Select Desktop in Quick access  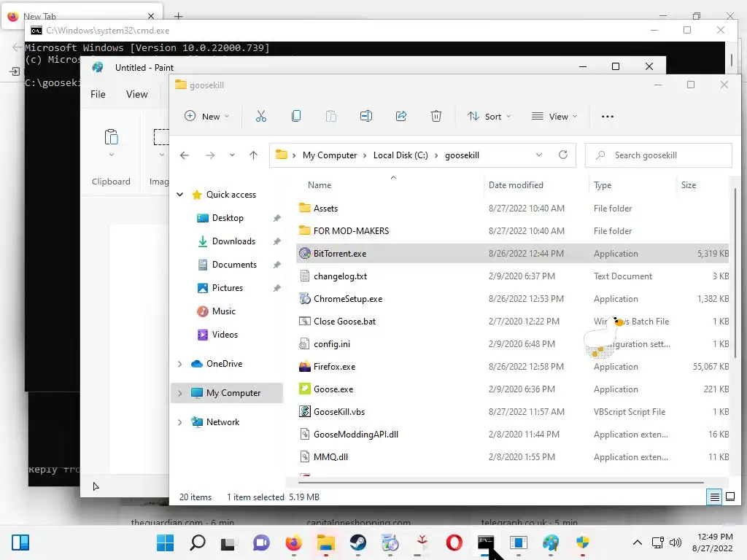pyautogui.click(x=228, y=218)
